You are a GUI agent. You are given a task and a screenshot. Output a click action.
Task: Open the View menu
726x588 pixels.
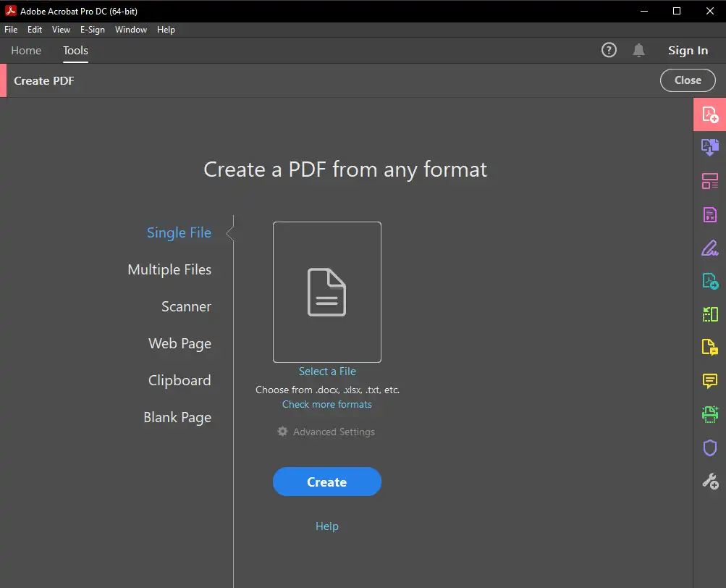pyautogui.click(x=61, y=30)
